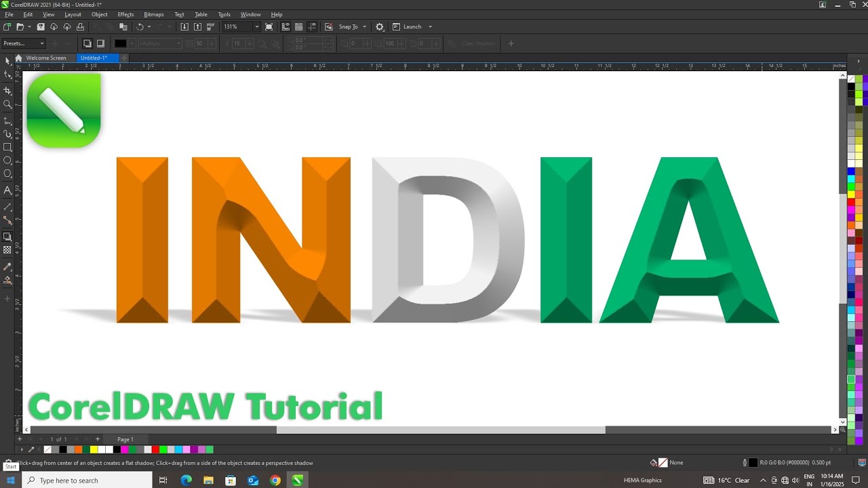Select the Connector tool

click(x=7, y=220)
